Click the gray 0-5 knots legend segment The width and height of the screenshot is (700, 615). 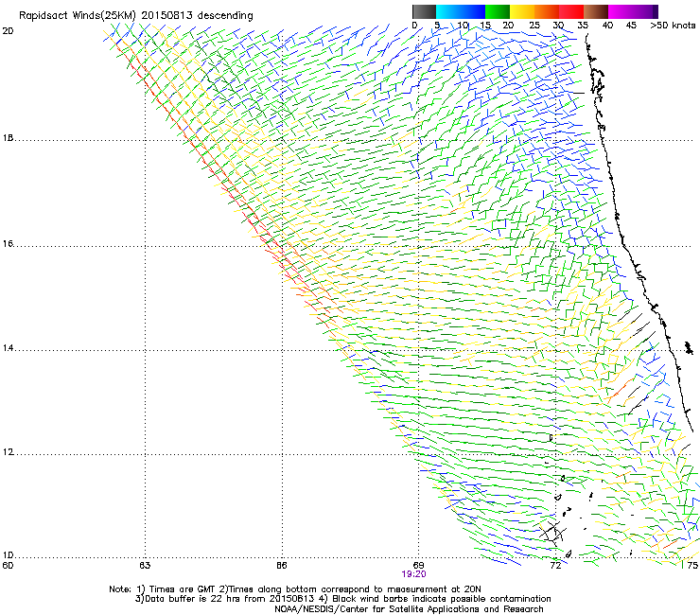tap(424, 11)
